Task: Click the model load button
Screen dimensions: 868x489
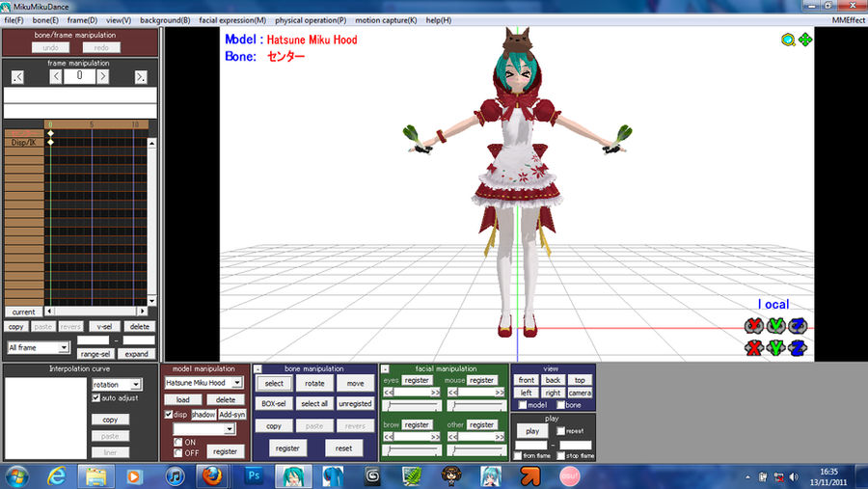Action: click(x=182, y=400)
